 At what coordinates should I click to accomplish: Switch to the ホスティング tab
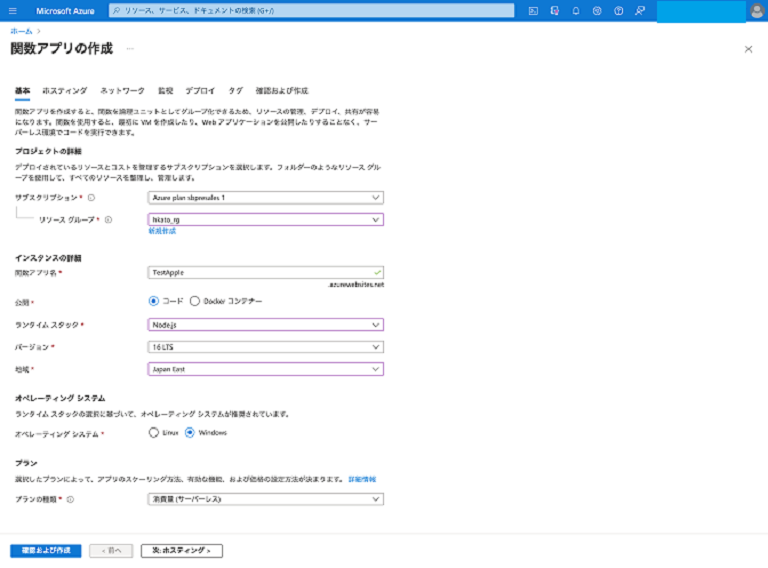pos(65,91)
